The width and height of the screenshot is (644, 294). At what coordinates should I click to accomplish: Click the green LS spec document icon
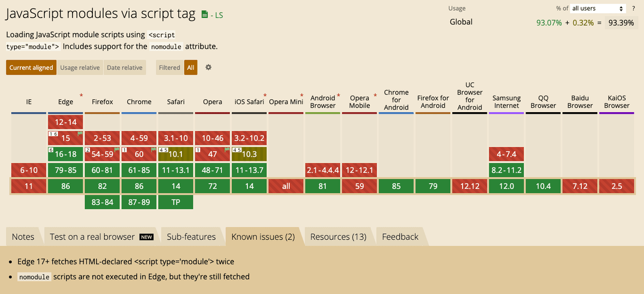click(x=204, y=14)
